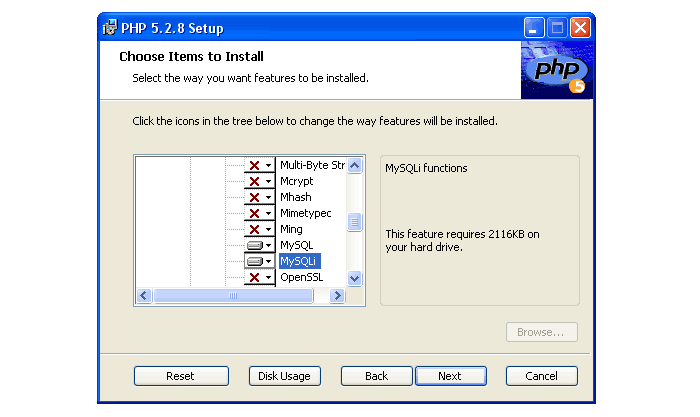
Task: Click the hard drive icon beside MySQL
Action: pos(254,245)
